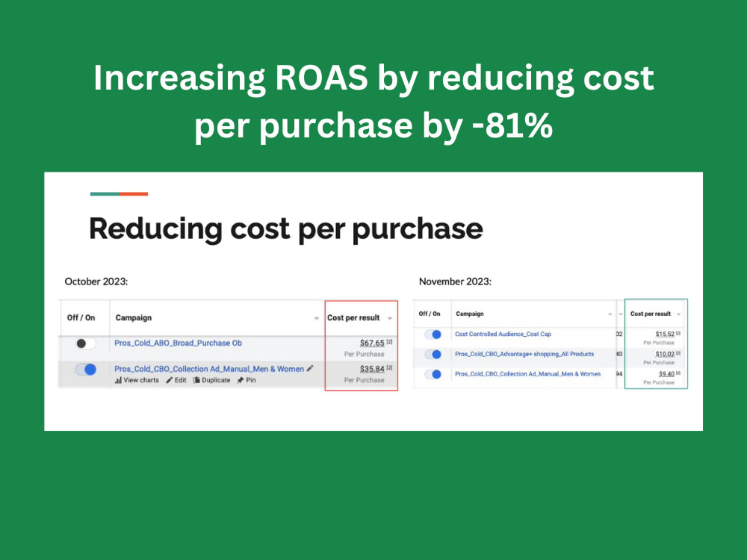Click the pencil edit icon beside campaign name
The height and width of the screenshot is (560, 747).
pos(310,368)
